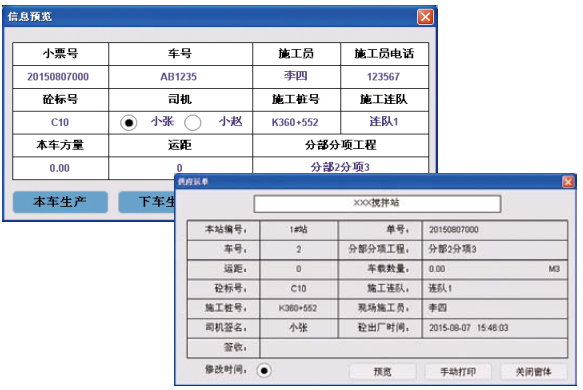Click the 车号 value 2 in 供应运单
The height and width of the screenshot is (390, 583).
point(299,249)
